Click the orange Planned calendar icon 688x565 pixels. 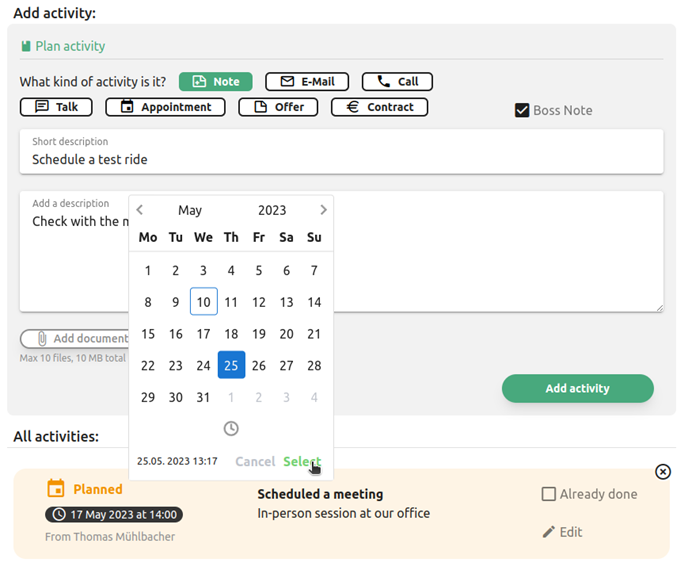[x=56, y=488]
